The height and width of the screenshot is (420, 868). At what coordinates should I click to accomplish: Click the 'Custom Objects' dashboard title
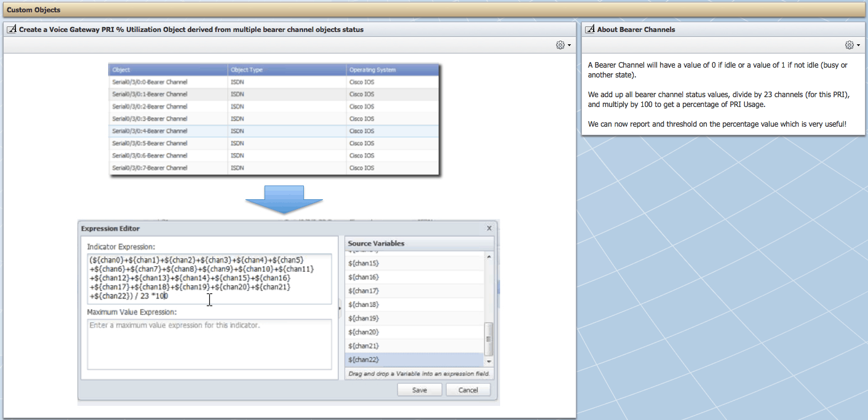33,10
